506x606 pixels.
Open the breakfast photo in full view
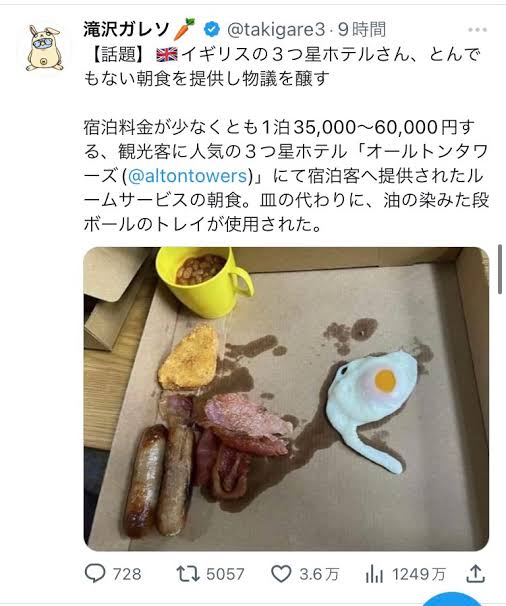coord(286,398)
